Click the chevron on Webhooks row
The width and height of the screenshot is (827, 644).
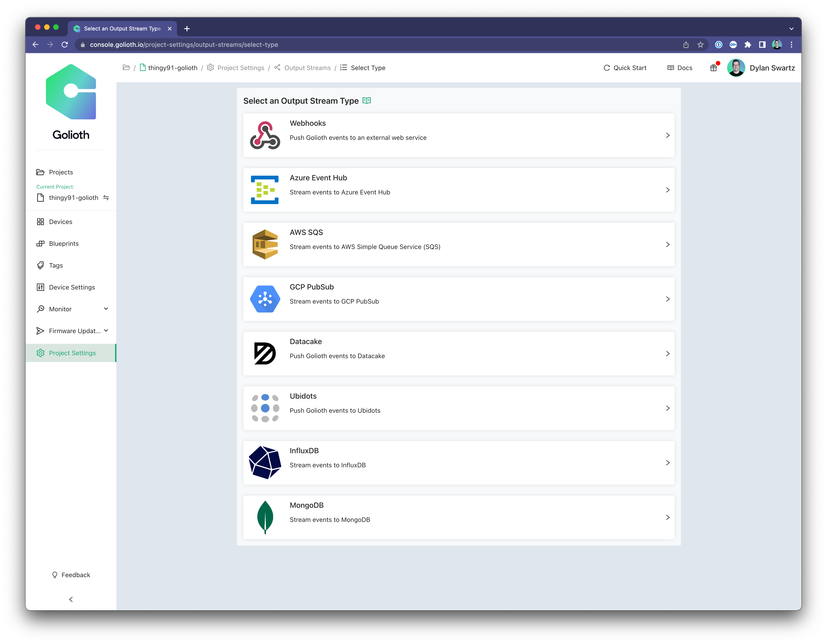coord(668,135)
